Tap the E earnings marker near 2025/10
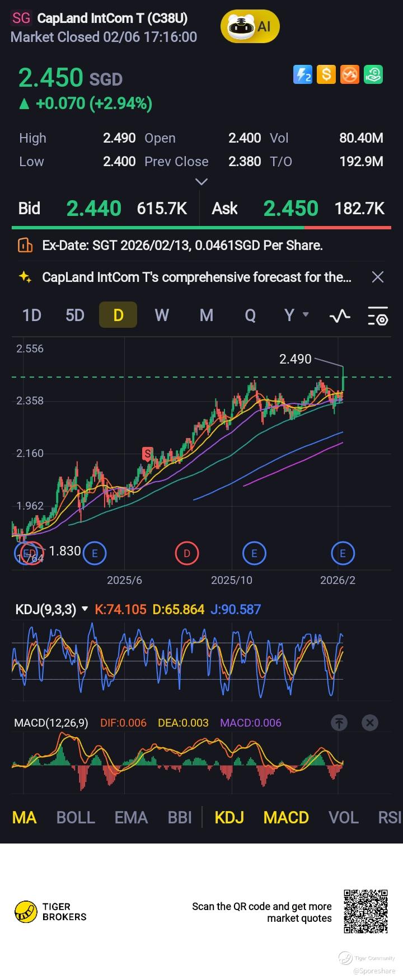Screen dimensions: 403x980 254,553
